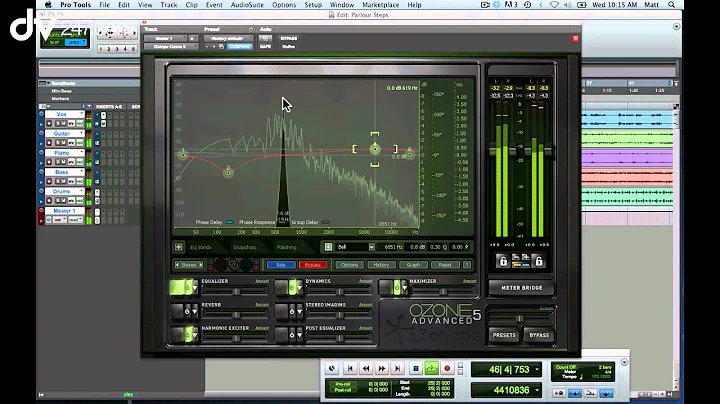Click global Bypass button beside Presets
Screen dimensions: 720x404
coord(539,335)
